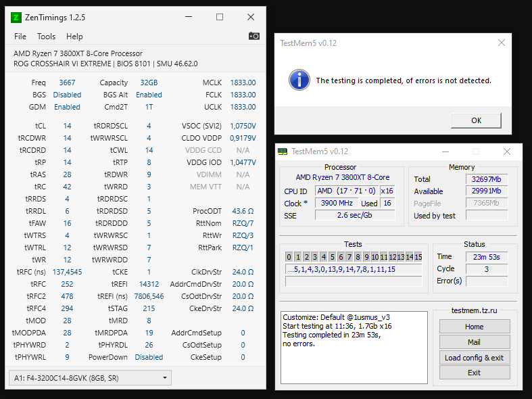Expand the A1 memory module dropdown
532x399 pixels.
tap(90, 378)
